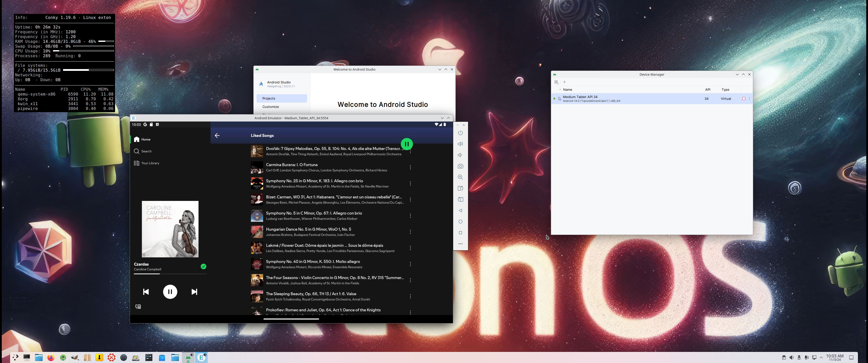Click the emulator power button icon
The height and width of the screenshot is (363, 868).
[x=460, y=133]
